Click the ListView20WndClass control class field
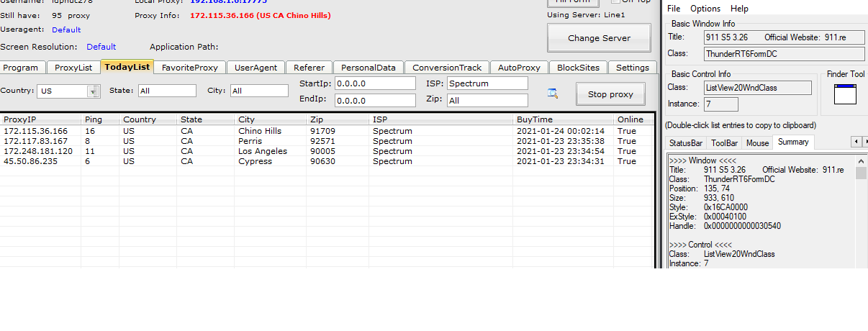The width and height of the screenshot is (868, 331). pyautogui.click(x=758, y=88)
